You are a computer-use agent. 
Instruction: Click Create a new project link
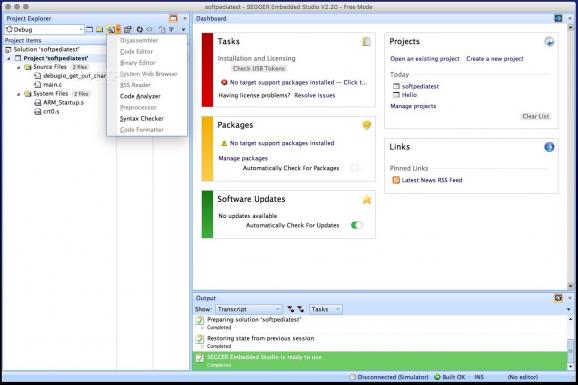pyautogui.click(x=495, y=59)
